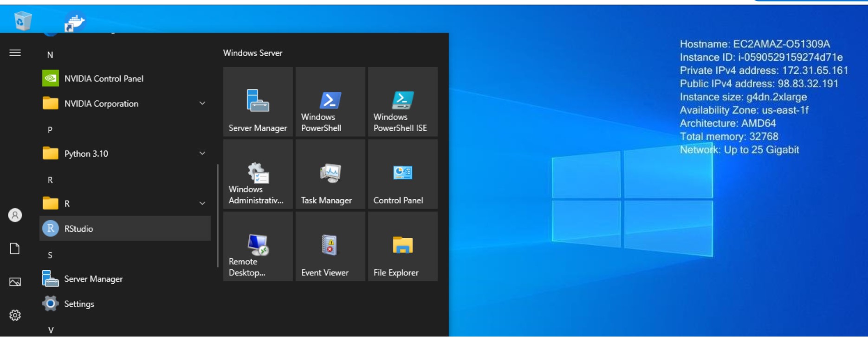This screenshot has height=337, width=868.
Task: Jump to the letter V section header
Action: point(51,330)
